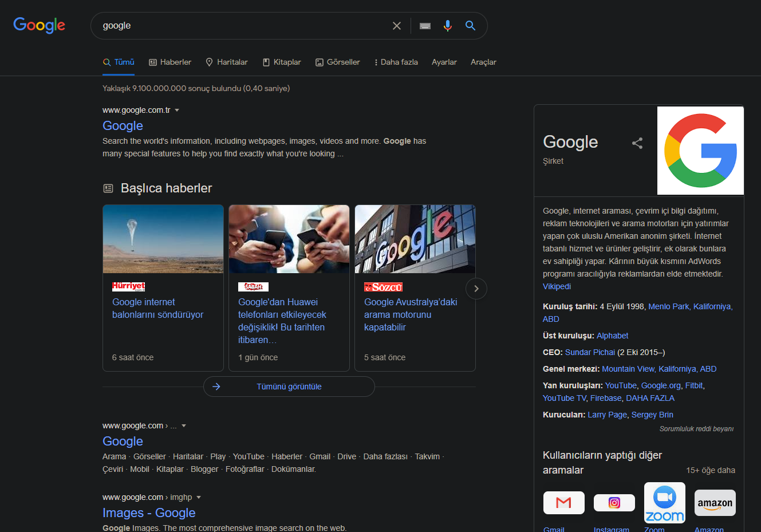Image resolution: width=761 pixels, height=532 pixels.
Task: Open the Araçlar menu
Action: pos(483,62)
